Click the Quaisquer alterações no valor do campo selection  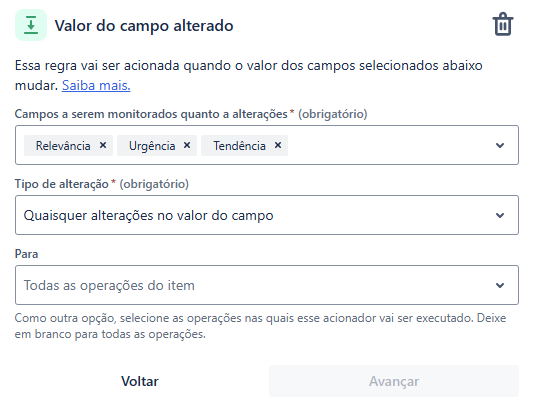point(148,216)
